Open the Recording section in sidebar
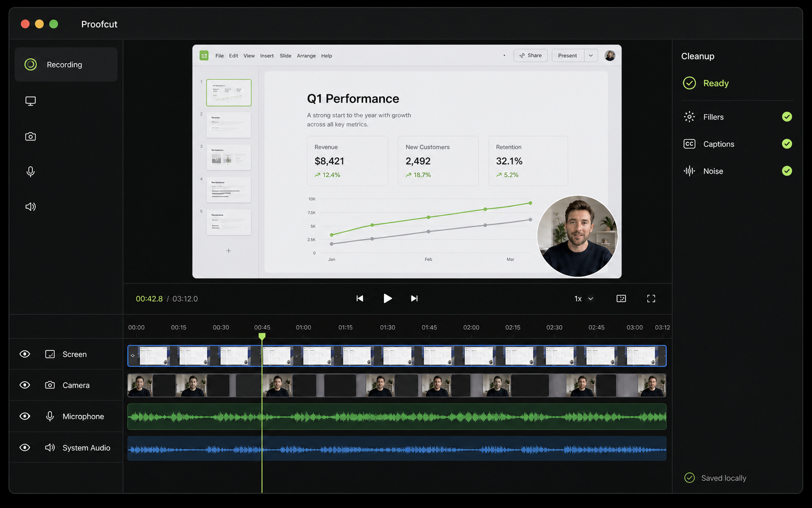 tap(66, 65)
